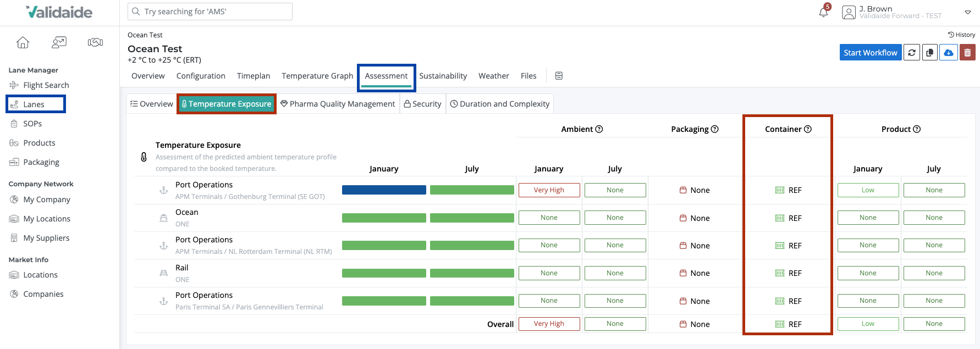Click container REF icon in Overall row
Image resolution: width=980 pixels, height=349 pixels.
pyautogui.click(x=780, y=324)
